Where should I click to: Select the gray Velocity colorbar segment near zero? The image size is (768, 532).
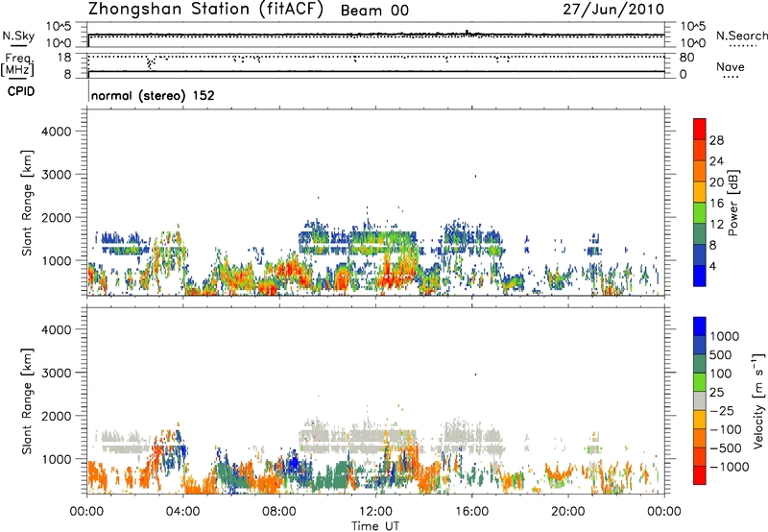tap(700, 400)
